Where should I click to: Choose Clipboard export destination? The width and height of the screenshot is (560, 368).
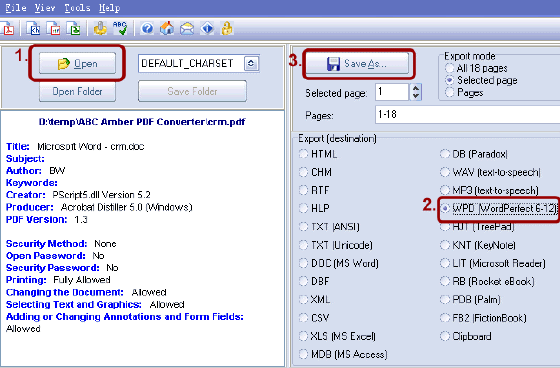tap(466, 336)
